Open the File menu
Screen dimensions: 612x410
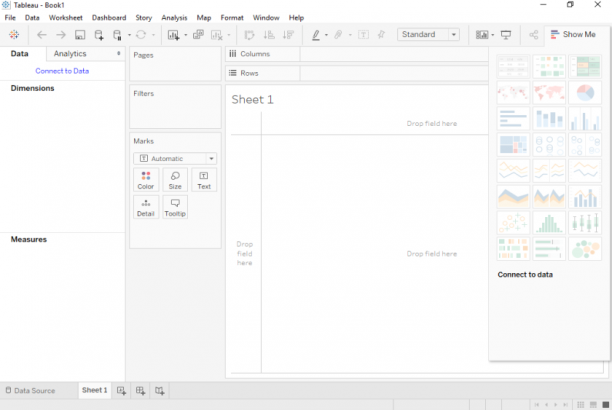point(10,18)
